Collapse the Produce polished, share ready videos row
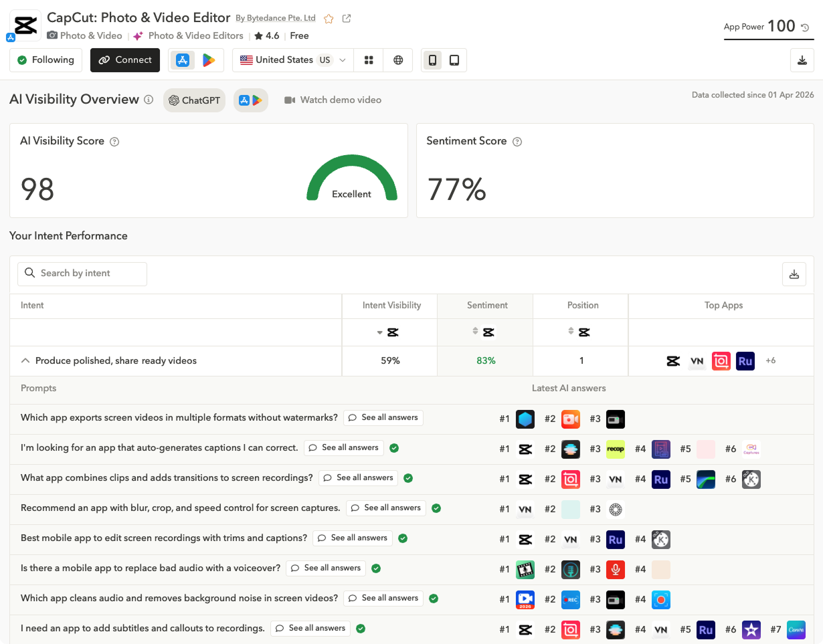The image size is (823, 644). pos(25,361)
